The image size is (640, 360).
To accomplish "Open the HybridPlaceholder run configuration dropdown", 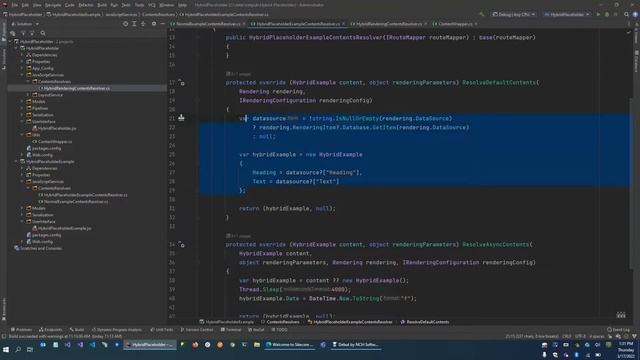I will pos(567,14).
